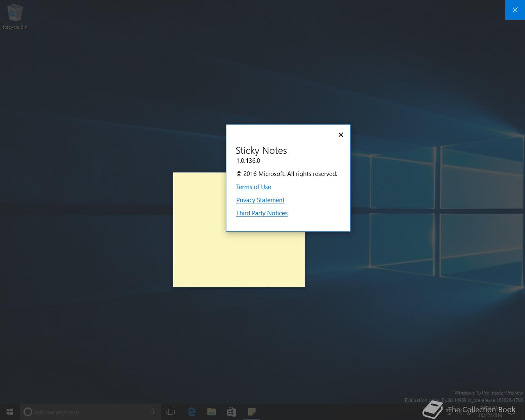Open the Privacy Statement link
The height and width of the screenshot is (420, 525).
tap(260, 200)
